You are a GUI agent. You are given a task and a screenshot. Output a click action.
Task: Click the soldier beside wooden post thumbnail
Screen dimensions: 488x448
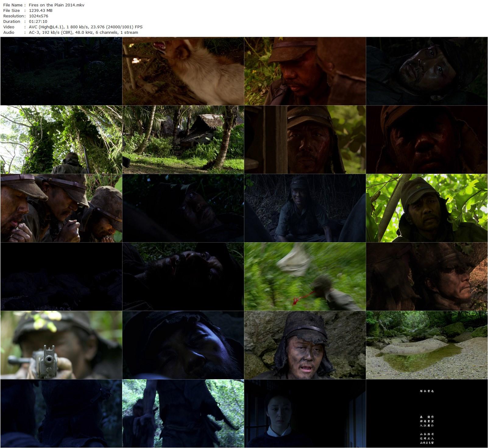tap(305, 140)
